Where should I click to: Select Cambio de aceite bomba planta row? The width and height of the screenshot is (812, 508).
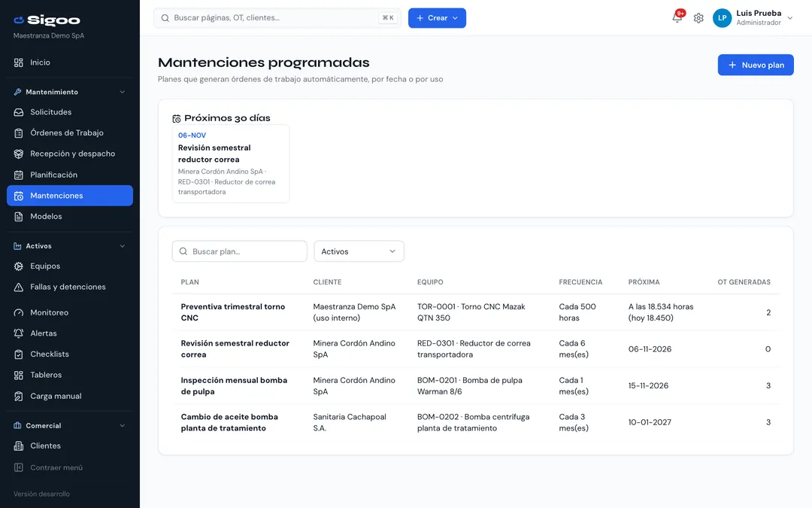tap(475, 422)
